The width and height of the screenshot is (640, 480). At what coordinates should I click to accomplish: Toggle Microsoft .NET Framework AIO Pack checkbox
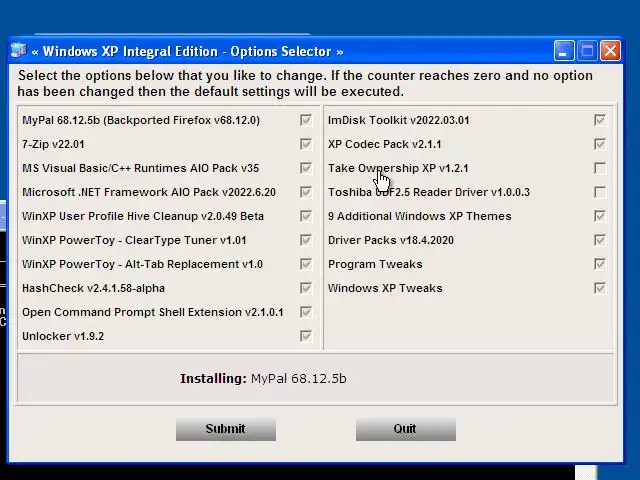click(x=306, y=192)
